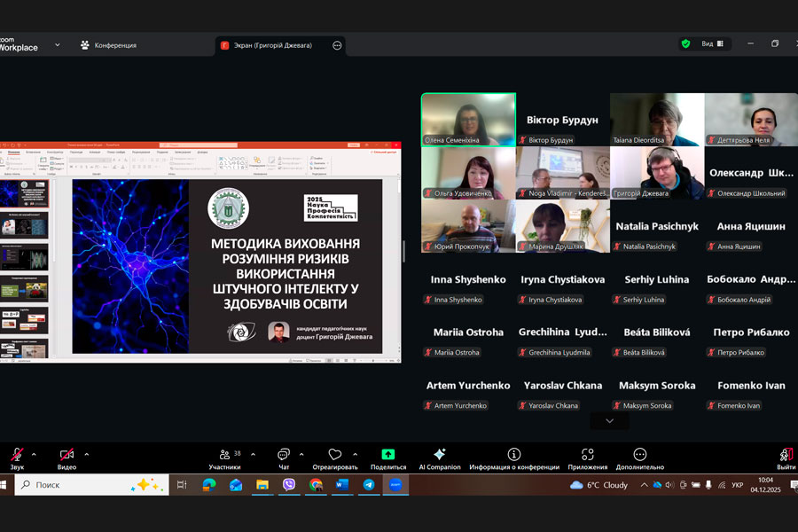Open Информация о конференции info icon

(x=514, y=456)
